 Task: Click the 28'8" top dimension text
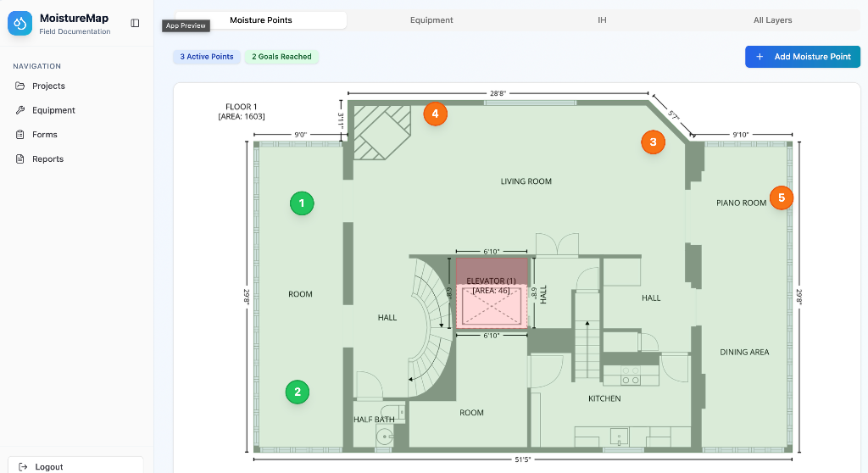tap(498, 93)
